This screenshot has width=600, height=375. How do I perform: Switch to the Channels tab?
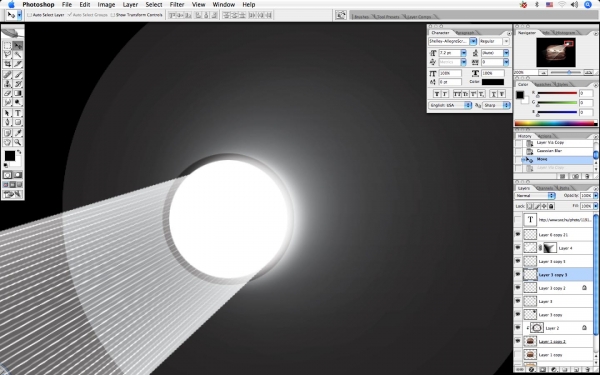544,188
